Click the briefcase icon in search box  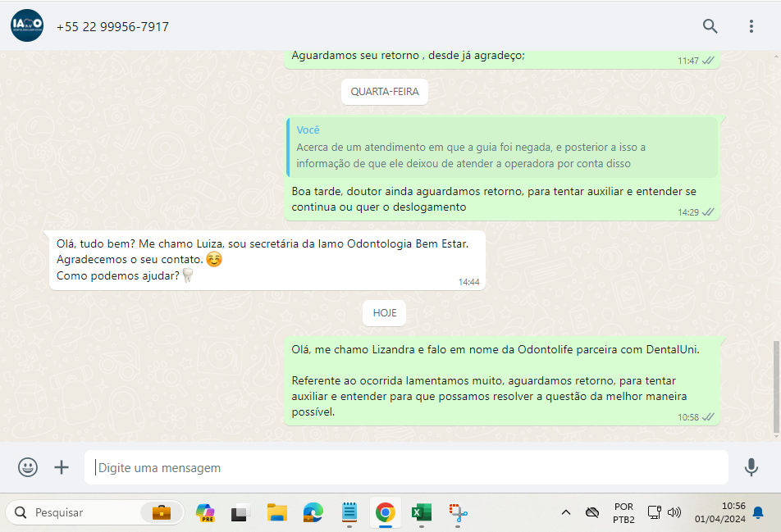pyautogui.click(x=162, y=512)
